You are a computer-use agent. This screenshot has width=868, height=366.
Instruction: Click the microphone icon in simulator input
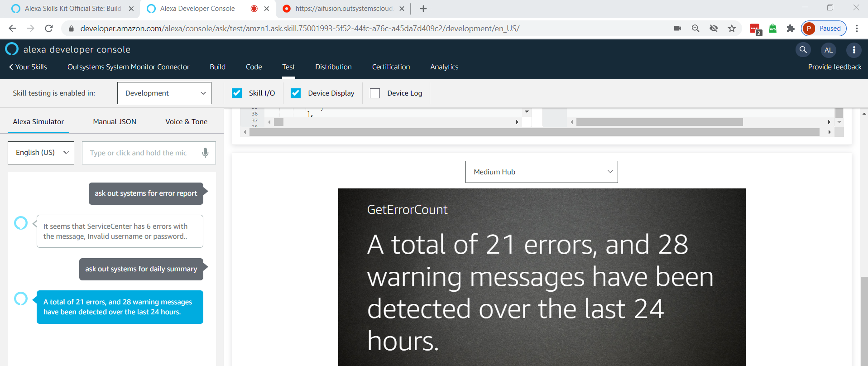click(205, 153)
